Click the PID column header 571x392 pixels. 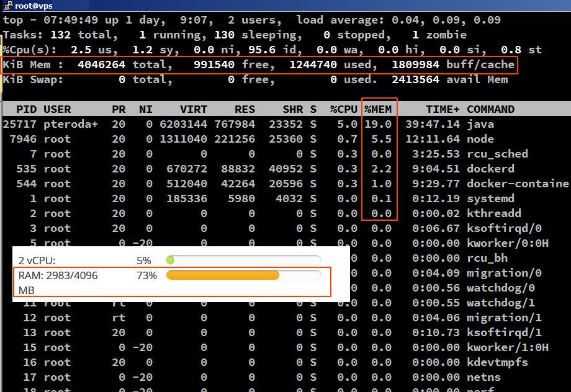pos(26,109)
